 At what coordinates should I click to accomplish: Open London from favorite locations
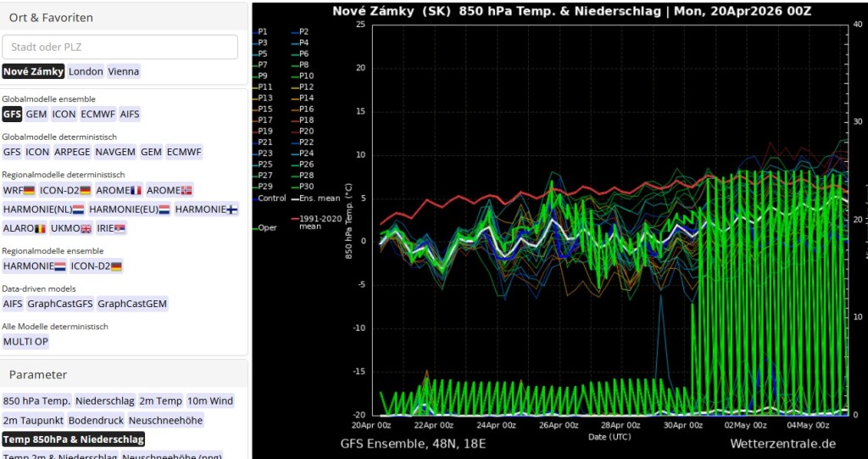(86, 71)
